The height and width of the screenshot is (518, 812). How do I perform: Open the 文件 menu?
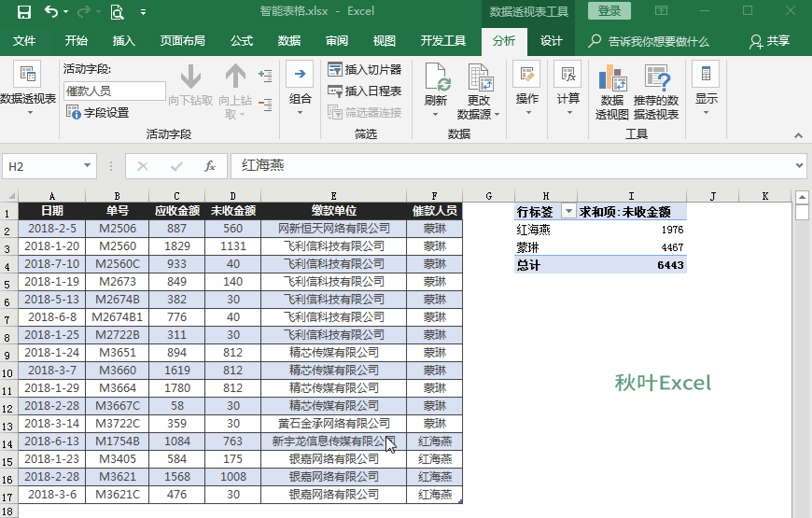tap(24, 41)
